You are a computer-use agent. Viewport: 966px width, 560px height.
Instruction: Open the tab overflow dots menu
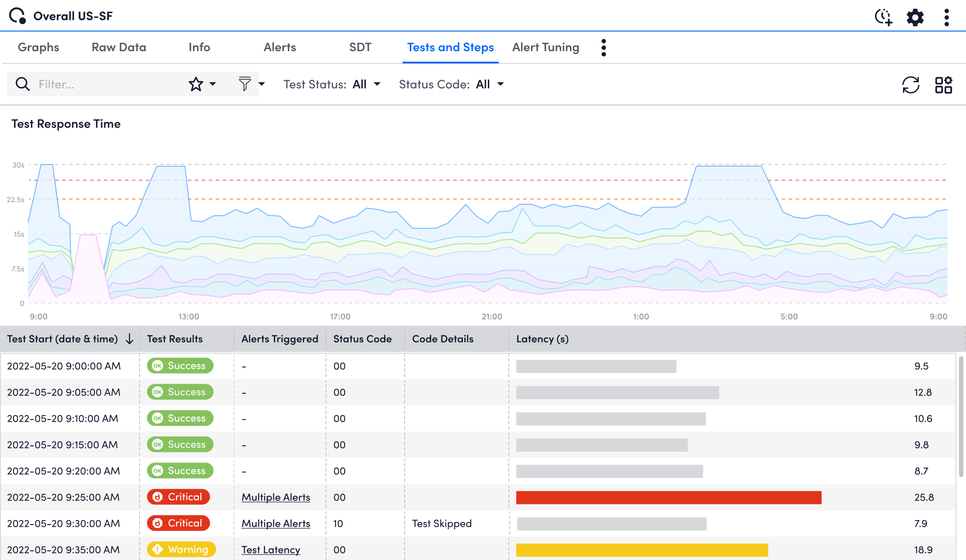604,48
